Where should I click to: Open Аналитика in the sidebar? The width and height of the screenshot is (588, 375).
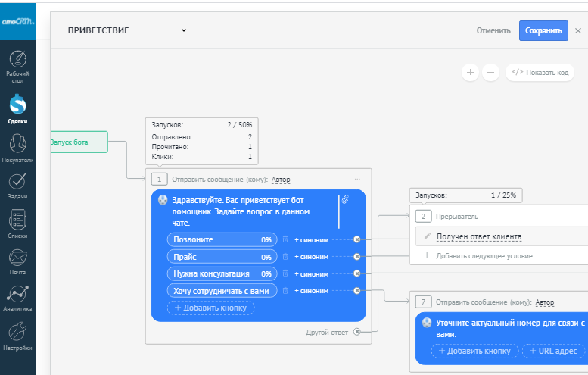[x=17, y=295]
